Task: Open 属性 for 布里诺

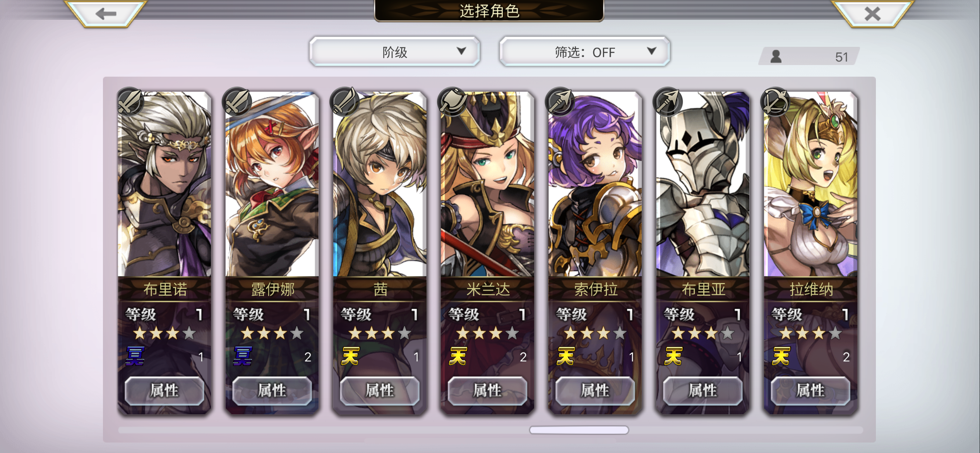Action: 164,390
